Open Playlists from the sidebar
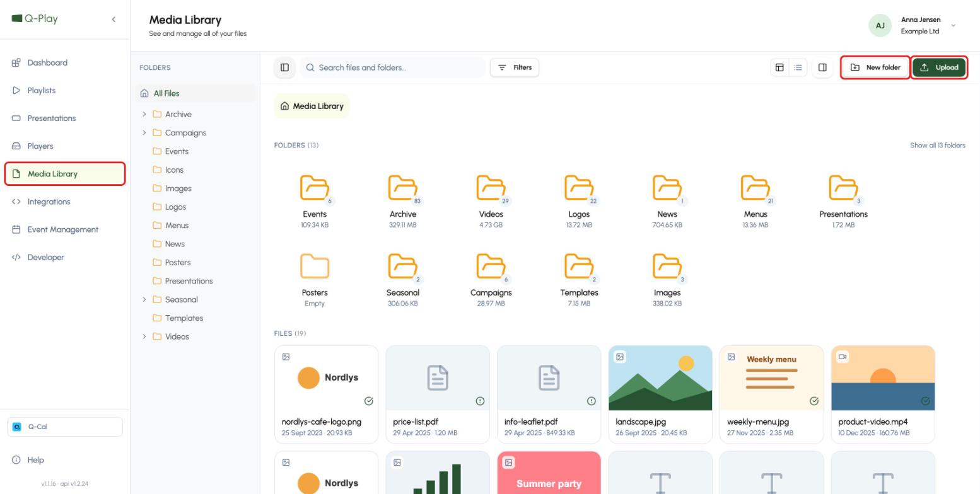This screenshot has width=980, height=494. [65, 90]
